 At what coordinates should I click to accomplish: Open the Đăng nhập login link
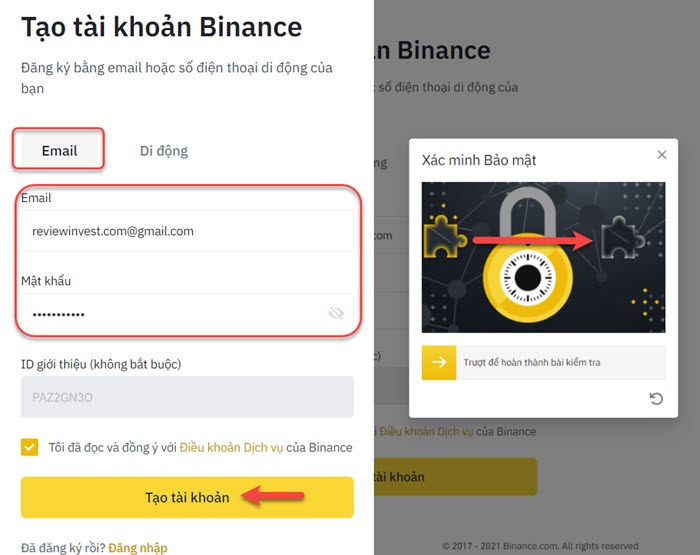click(137, 548)
